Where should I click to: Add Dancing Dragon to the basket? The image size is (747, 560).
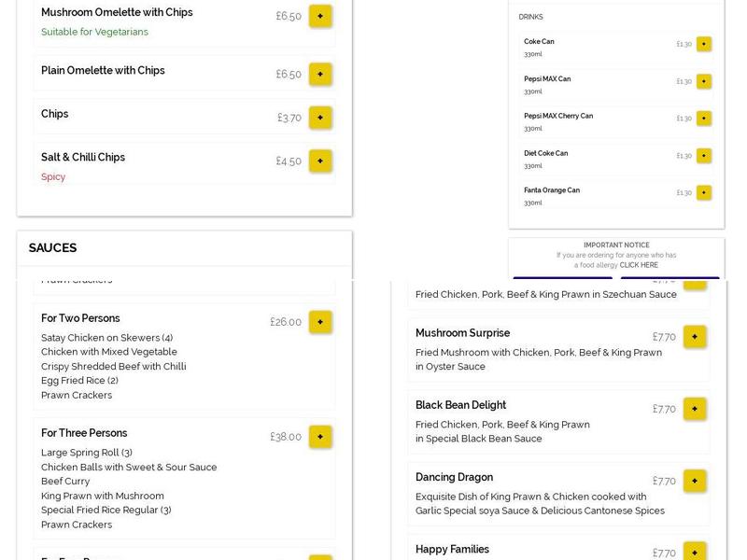(694, 481)
